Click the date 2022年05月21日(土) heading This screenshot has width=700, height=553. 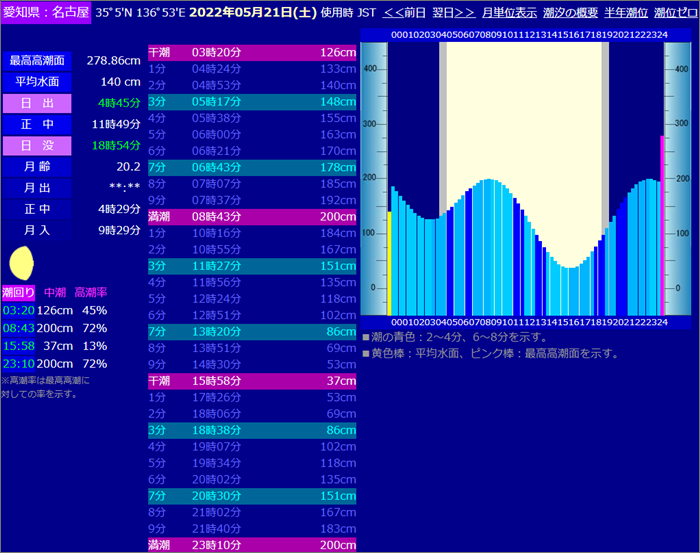(253, 12)
